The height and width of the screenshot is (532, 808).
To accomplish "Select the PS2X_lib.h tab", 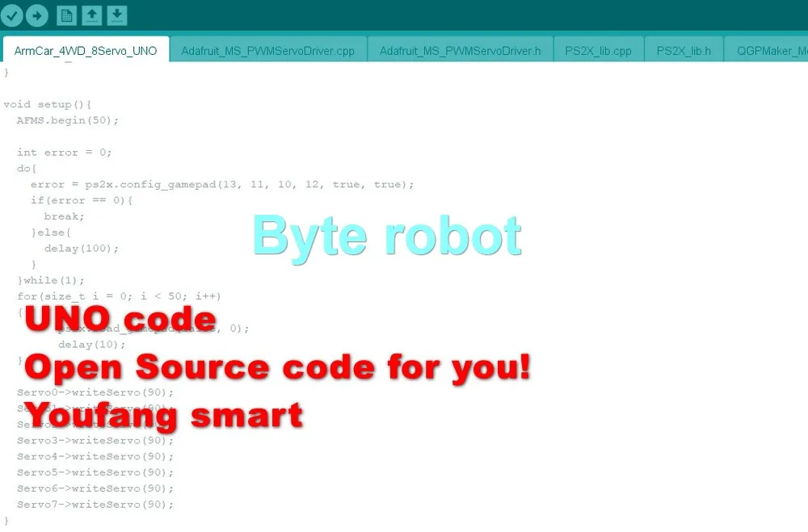I will pos(684,51).
